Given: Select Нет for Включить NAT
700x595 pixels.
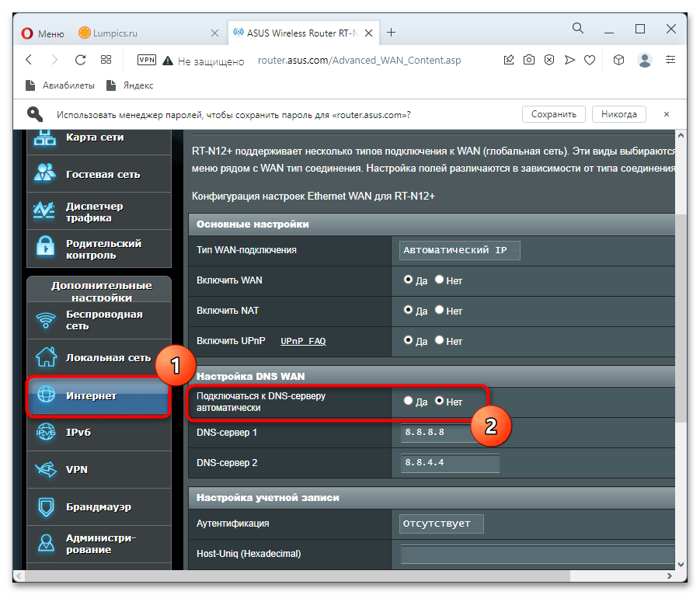Looking at the screenshot, I should pos(440,311).
